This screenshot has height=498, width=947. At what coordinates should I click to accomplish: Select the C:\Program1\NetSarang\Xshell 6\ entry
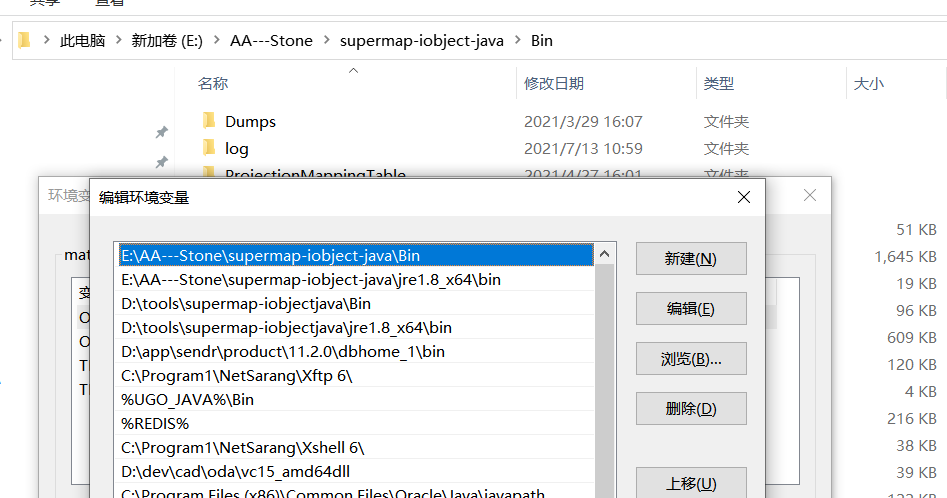coord(355,448)
